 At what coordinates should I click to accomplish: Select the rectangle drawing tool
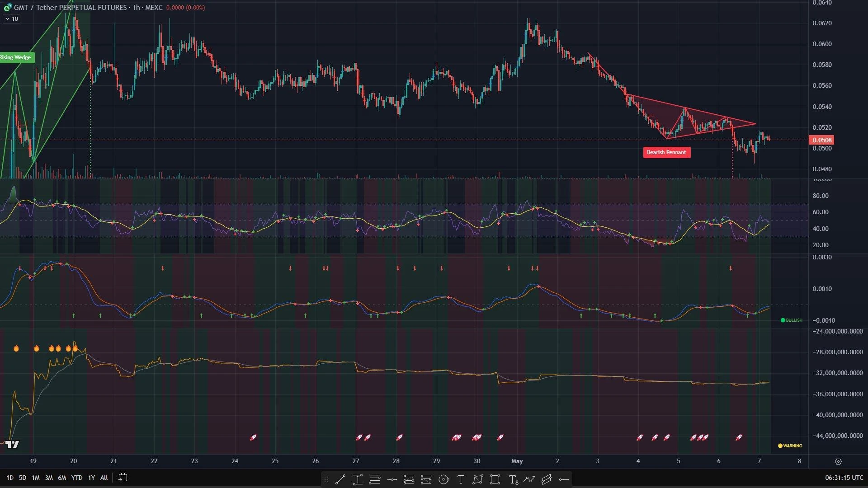coord(495,479)
